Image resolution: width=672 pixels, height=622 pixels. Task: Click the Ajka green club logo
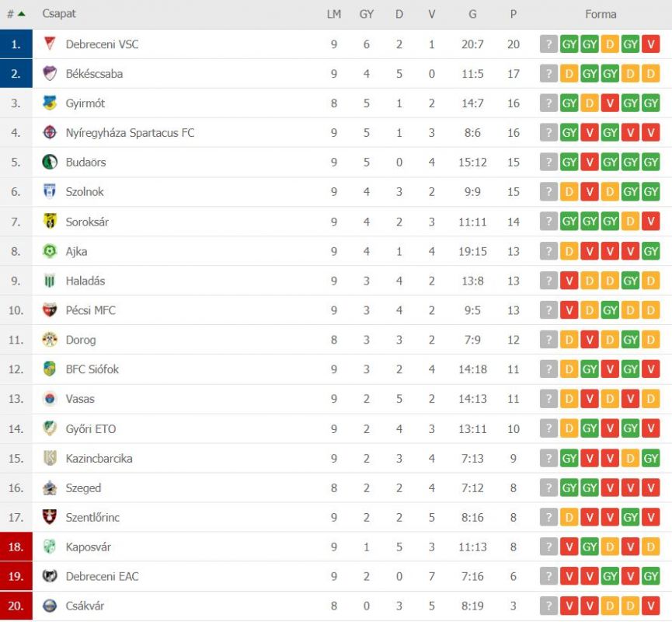click(50, 251)
